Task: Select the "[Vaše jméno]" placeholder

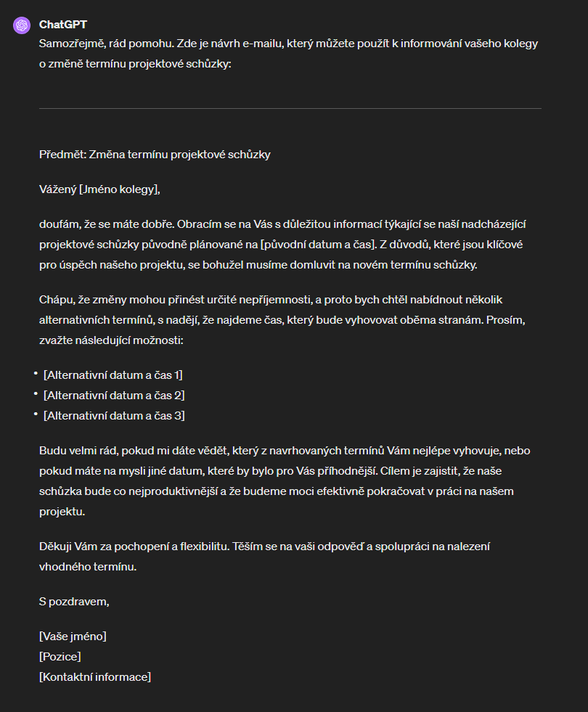Action: 73,637
